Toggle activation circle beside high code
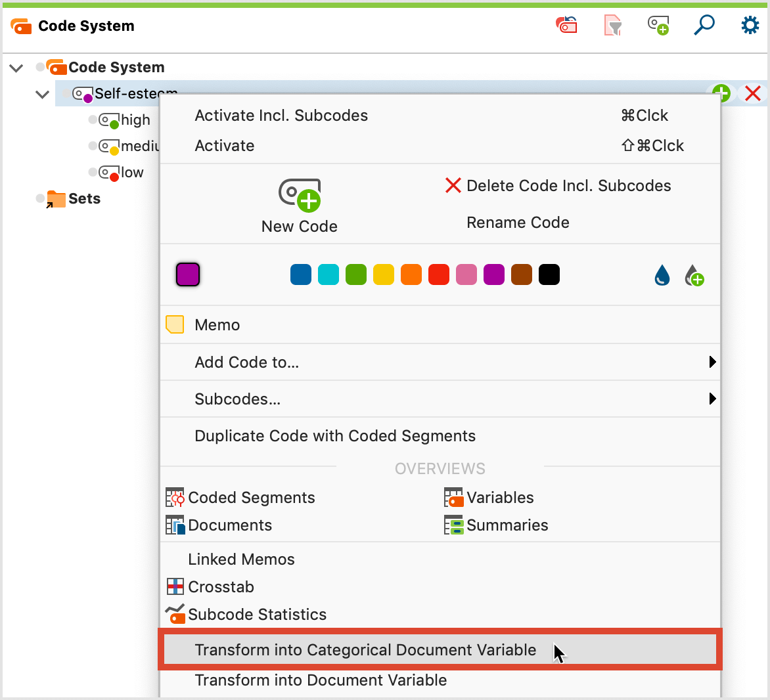The height and width of the screenshot is (700, 770). [x=93, y=120]
